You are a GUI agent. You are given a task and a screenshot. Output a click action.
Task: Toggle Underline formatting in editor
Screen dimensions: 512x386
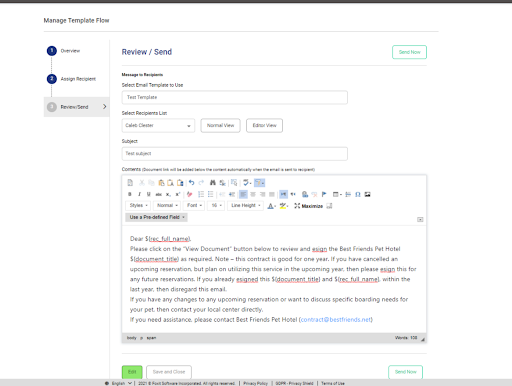click(x=149, y=194)
